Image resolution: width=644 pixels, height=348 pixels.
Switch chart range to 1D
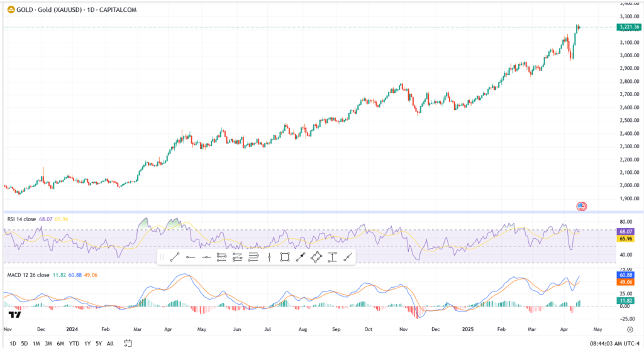(x=13, y=344)
